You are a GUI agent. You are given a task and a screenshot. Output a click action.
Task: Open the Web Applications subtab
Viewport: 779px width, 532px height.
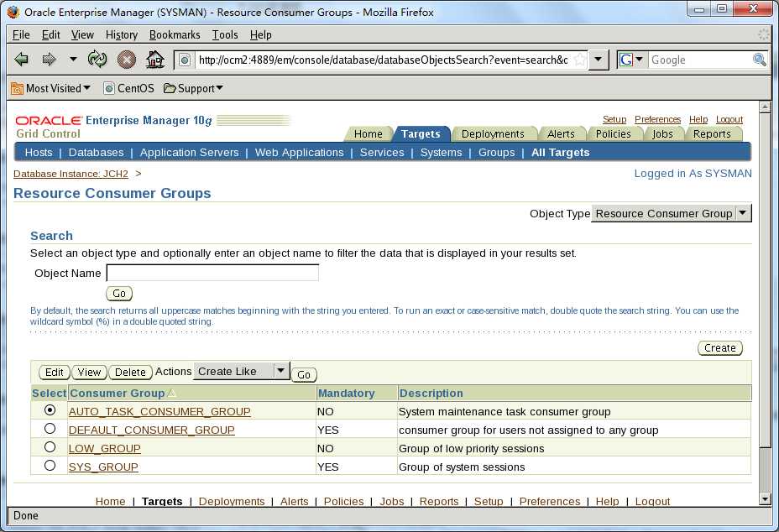(x=299, y=153)
